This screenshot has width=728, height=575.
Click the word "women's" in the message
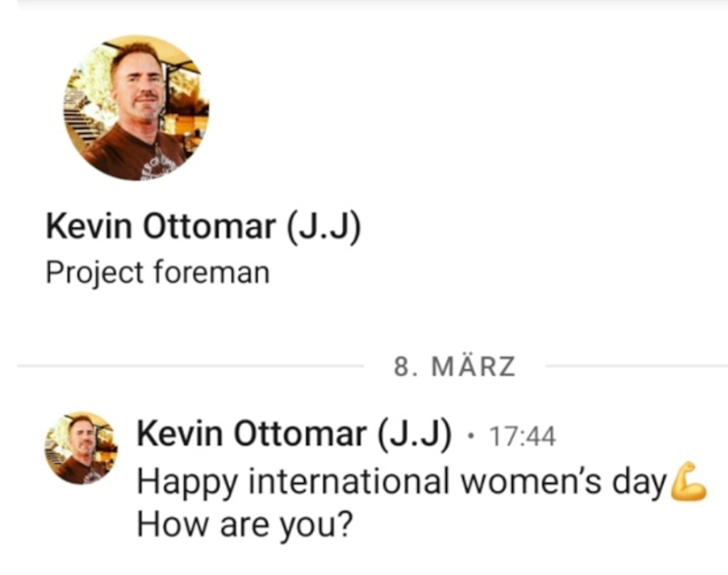(x=531, y=482)
